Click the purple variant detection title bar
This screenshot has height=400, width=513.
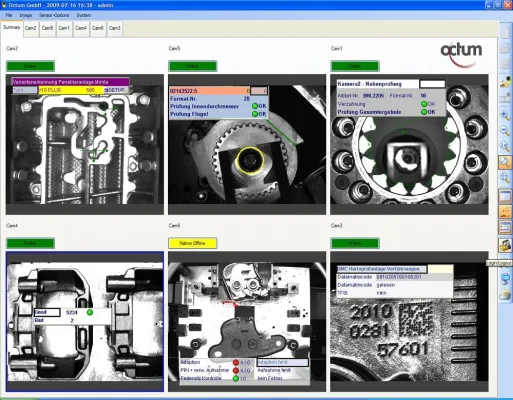click(x=70, y=82)
